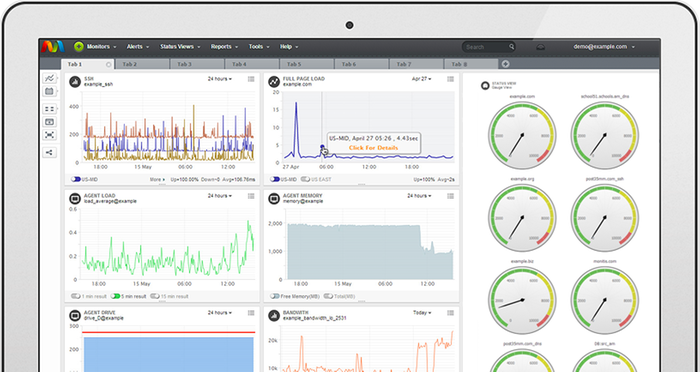
Task: Enable the US EAST toggle under Full Page Load
Action: 305,179
